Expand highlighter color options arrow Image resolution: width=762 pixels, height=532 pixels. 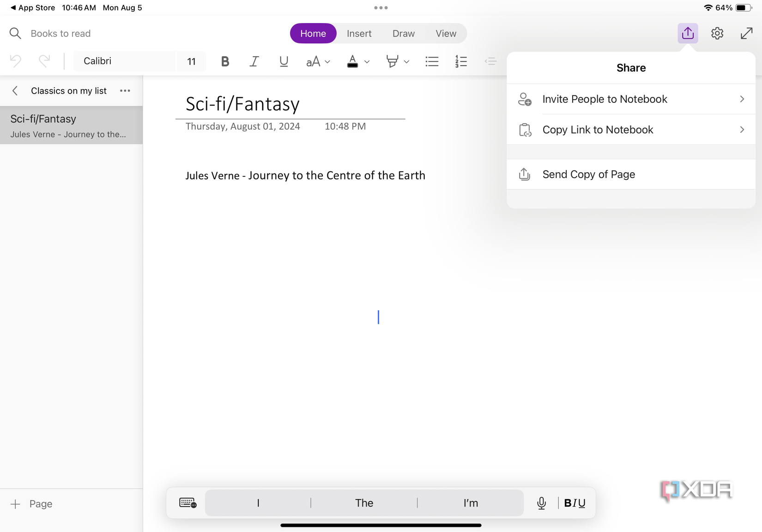[406, 62]
